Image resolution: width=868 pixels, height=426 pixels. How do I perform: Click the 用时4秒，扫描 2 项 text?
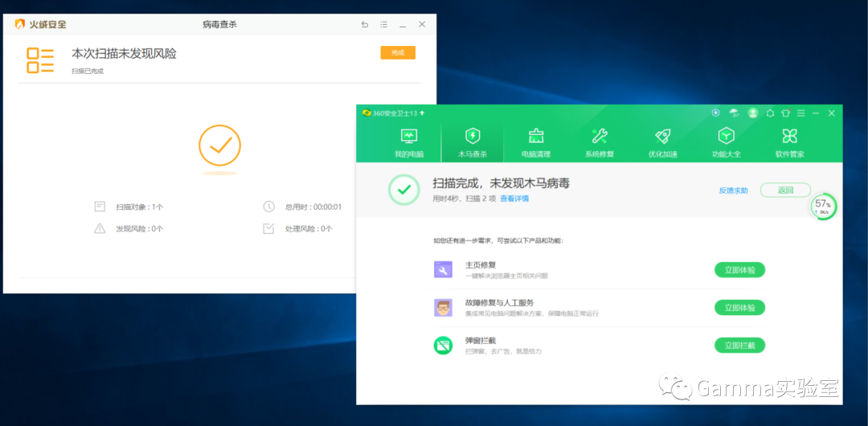pos(465,199)
